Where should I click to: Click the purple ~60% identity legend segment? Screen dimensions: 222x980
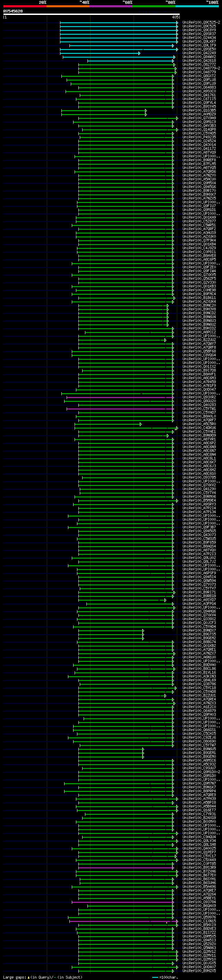[111, 6]
